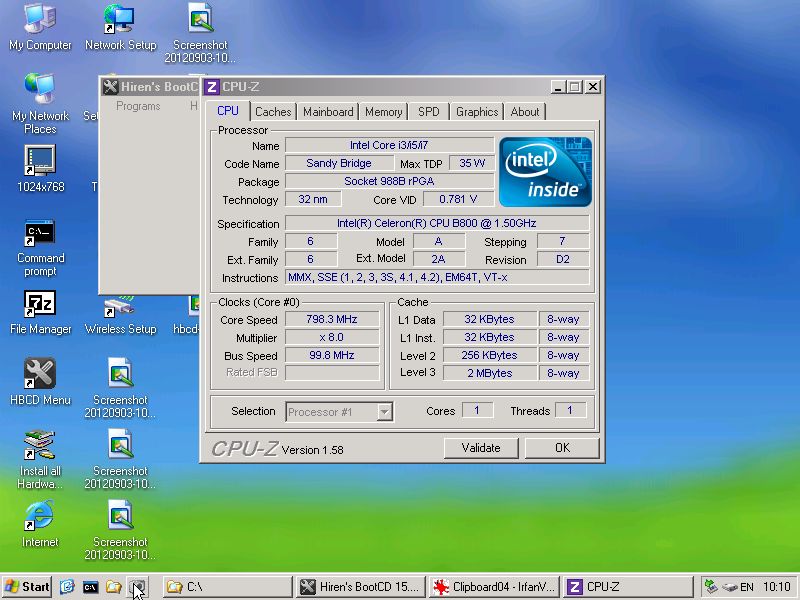
Task: Click the Multiplier value x 8.0
Action: pyautogui.click(x=332, y=337)
